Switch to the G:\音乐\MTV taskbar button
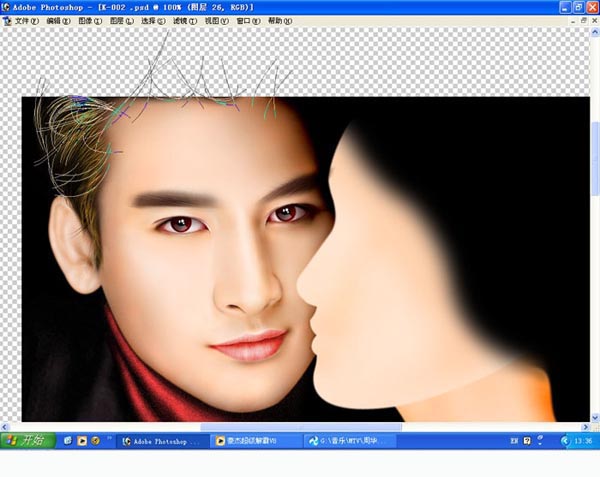This screenshot has width=600, height=477. point(350,441)
